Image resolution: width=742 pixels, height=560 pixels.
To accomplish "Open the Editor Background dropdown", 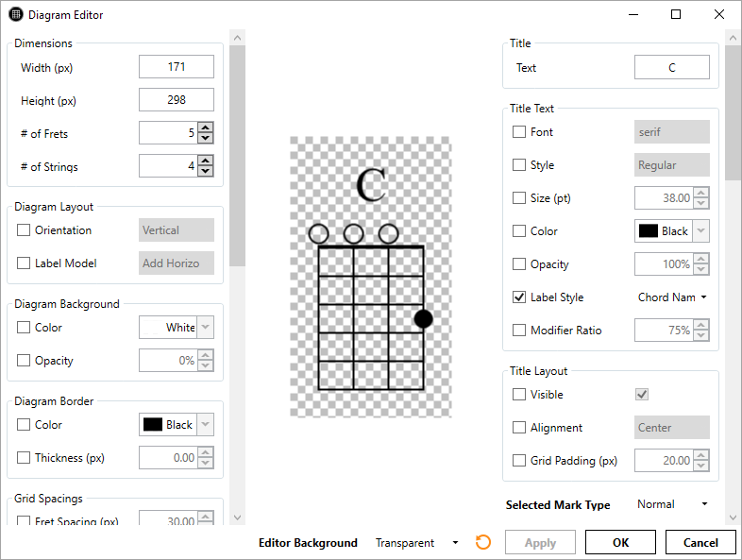I will (x=416, y=543).
